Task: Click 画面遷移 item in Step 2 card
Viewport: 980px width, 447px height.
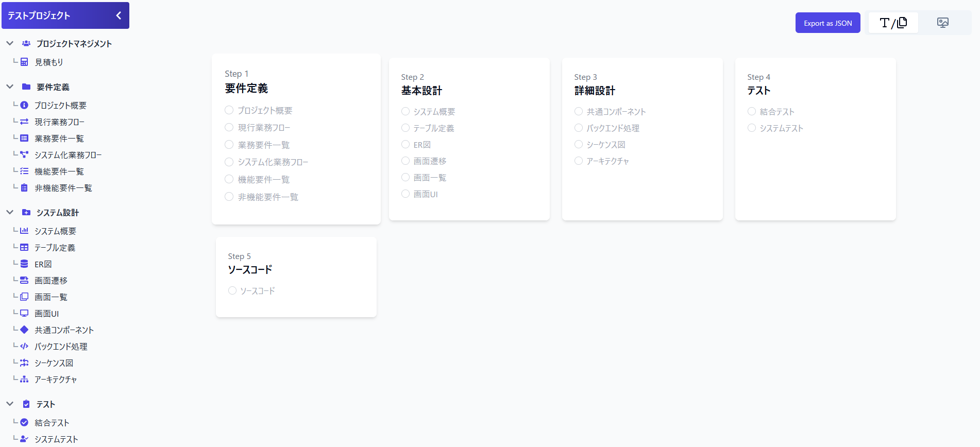Action: coord(430,161)
